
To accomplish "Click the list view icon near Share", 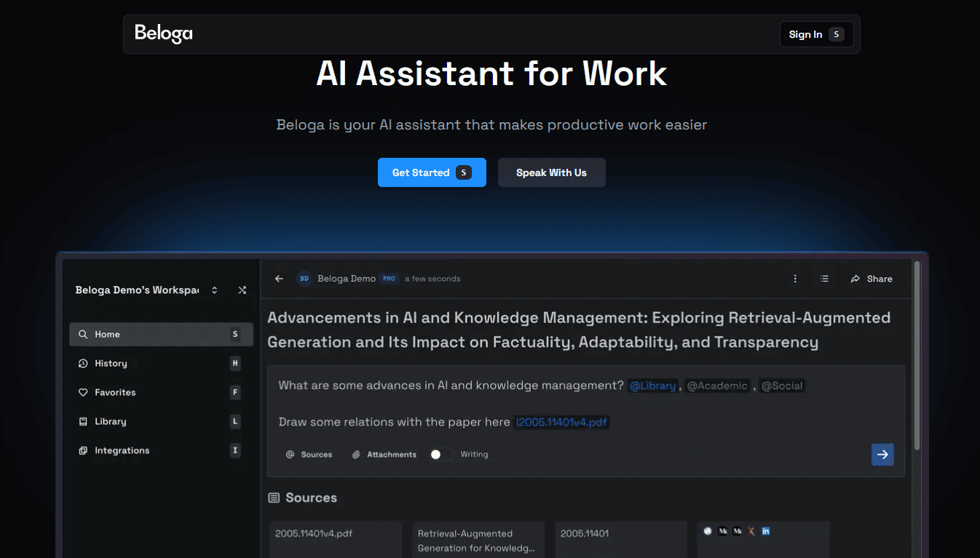I will (824, 279).
